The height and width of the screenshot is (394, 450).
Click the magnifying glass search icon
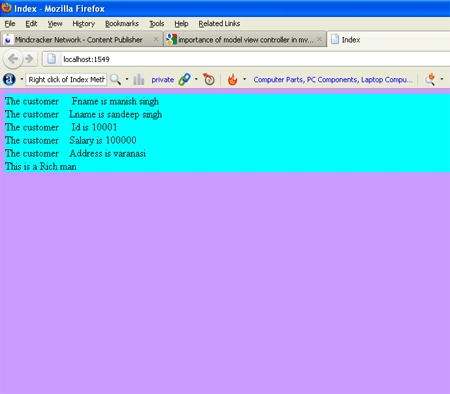click(x=115, y=79)
